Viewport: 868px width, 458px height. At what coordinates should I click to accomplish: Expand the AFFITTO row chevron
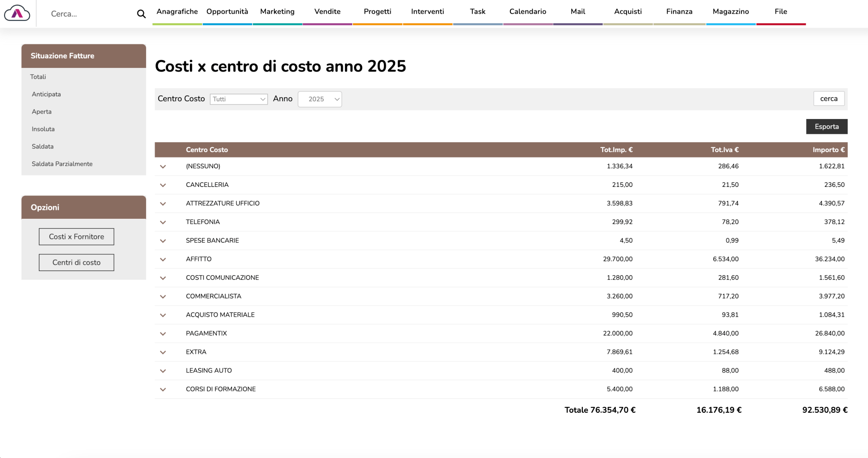click(x=163, y=259)
